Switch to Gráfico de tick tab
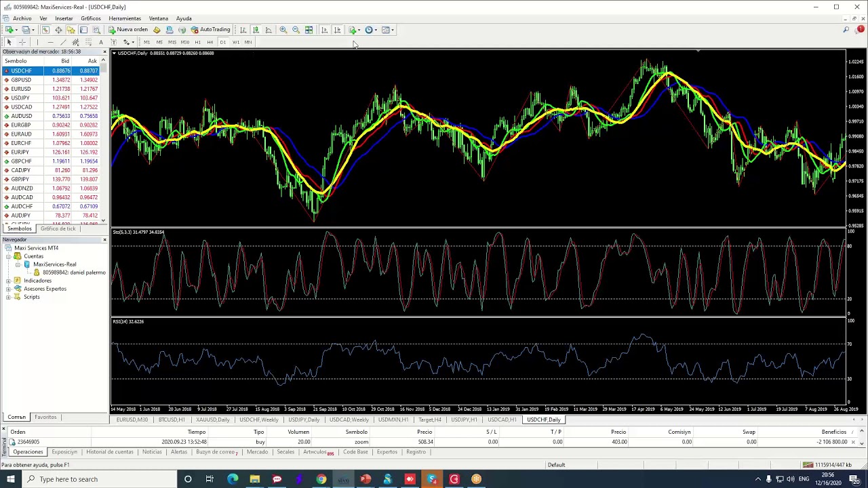This screenshot has width=868, height=488. click(x=58, y=229)
